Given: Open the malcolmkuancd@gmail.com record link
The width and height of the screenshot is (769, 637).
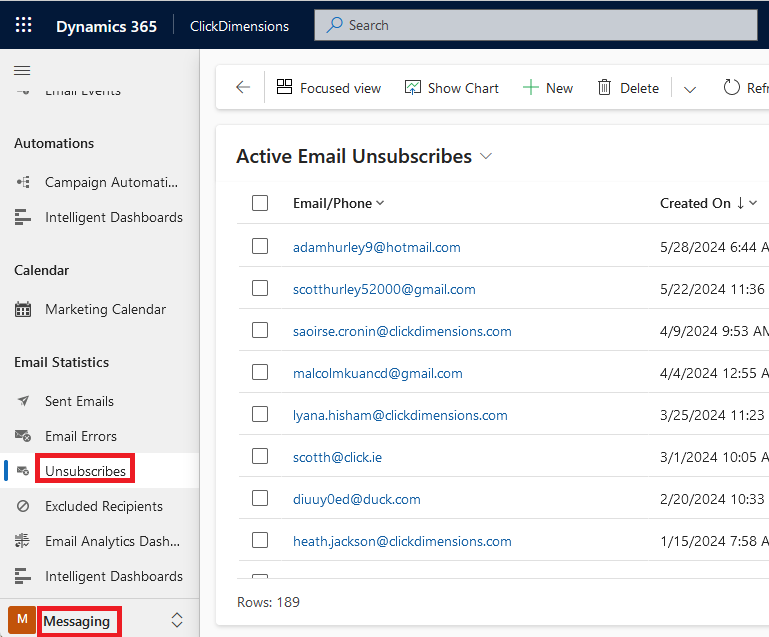Looking at the screenshot, I should tap(377, 373).
